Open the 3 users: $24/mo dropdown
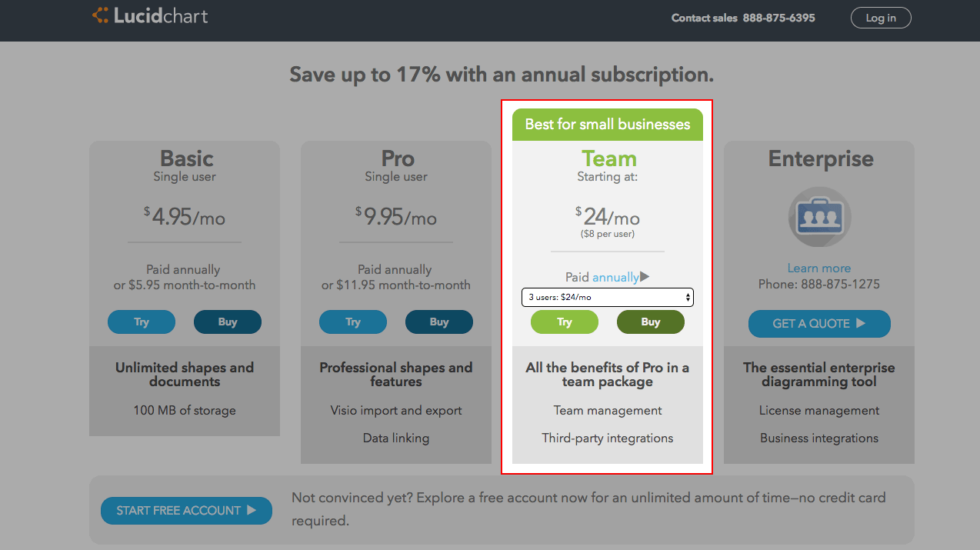Viewport: 980px width, 550px height. [608, 297]
